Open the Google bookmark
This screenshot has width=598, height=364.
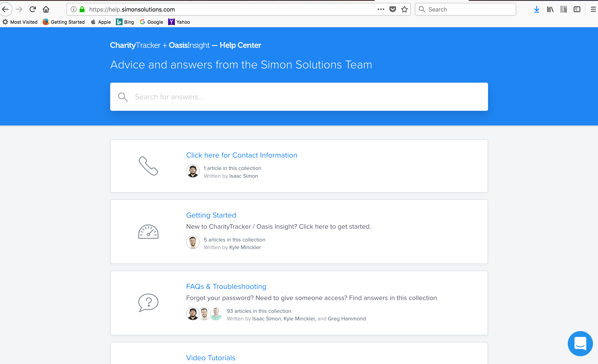[x=152, y=22]
